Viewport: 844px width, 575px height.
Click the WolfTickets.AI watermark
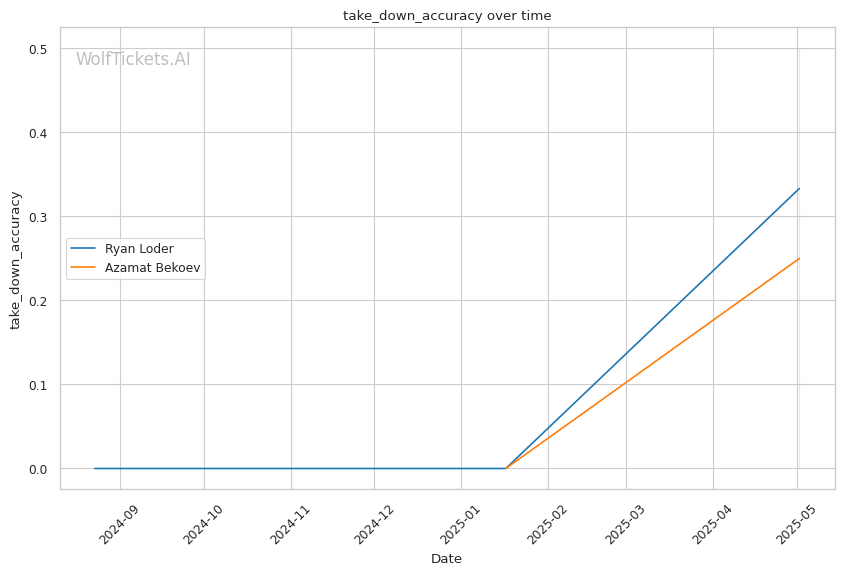point(133,59)
